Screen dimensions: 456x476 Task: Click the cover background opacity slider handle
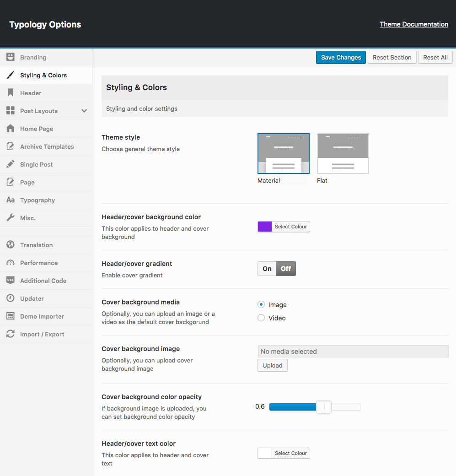click(x=324, y=407)
